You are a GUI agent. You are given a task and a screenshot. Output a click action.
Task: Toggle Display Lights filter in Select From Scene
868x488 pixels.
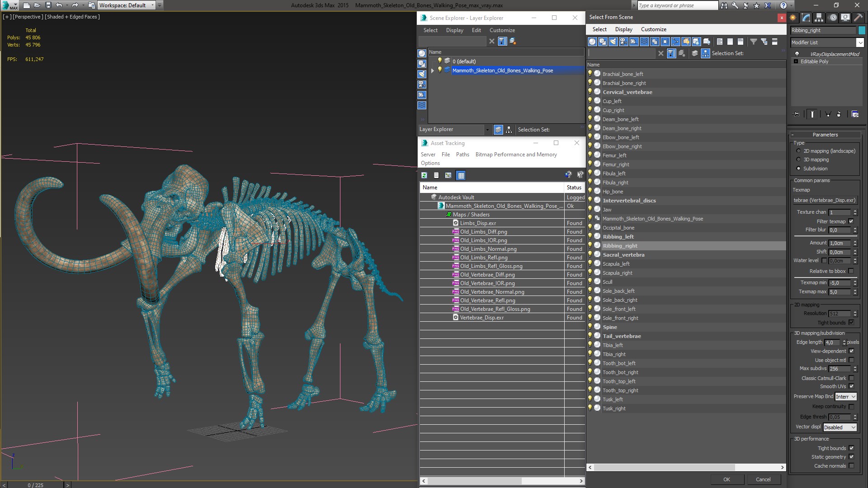613,42
